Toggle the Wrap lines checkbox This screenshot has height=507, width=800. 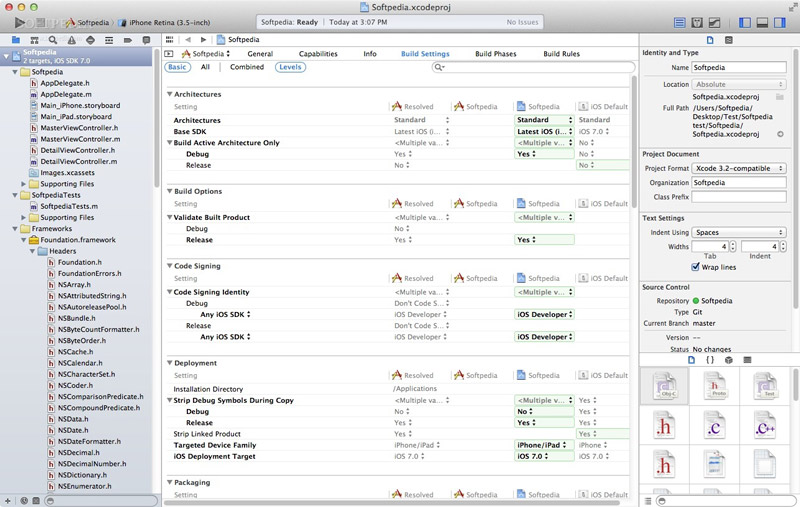[x=696, y=267]
